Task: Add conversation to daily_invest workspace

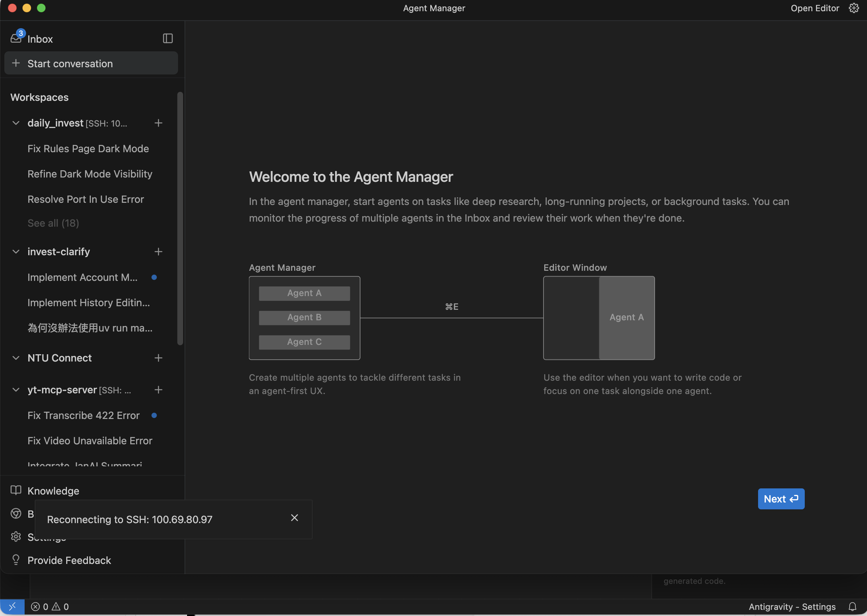Action: tap(158, 123)
